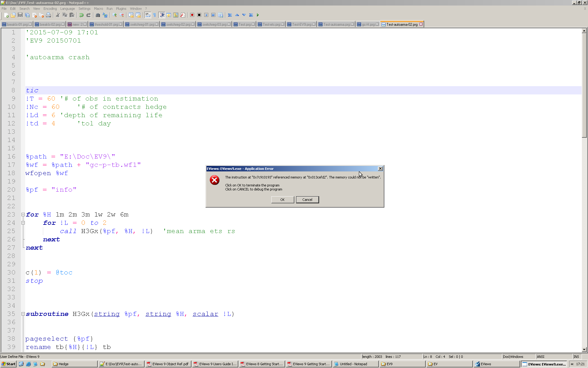Image resolution: width=588 pixels, height=368 pixels.
Task: Open the Encoding menu
Action: pyautogui.click(x=50, y=9)
